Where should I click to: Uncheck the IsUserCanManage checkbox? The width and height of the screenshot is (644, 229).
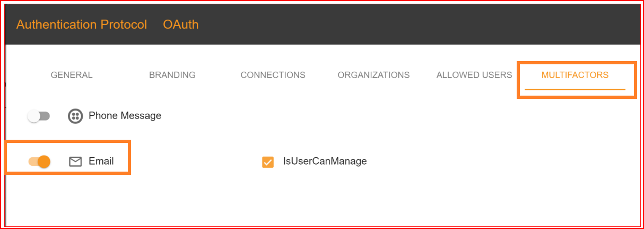pos(268,162)
